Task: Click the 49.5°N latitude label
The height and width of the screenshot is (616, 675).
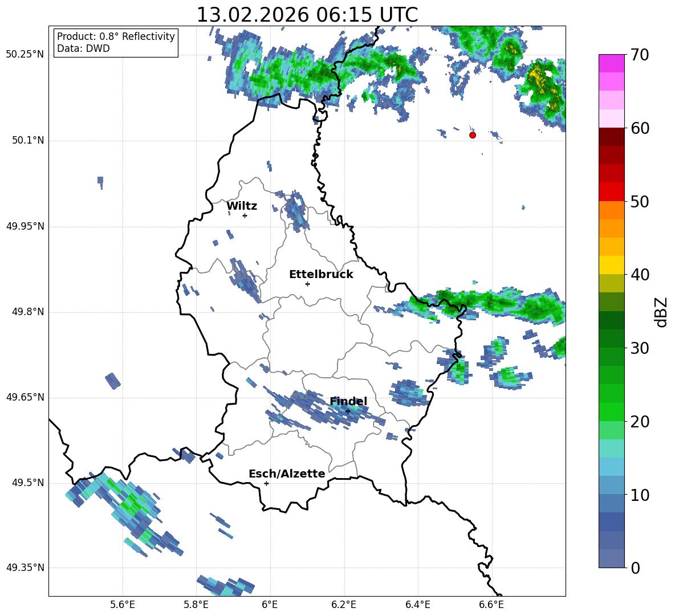Action: (x=28, y=483)
